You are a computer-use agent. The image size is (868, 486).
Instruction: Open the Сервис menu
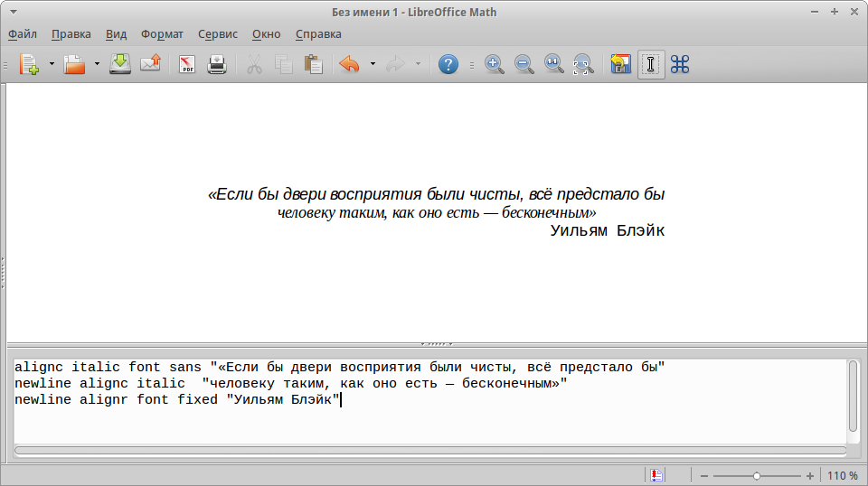[x=217, y=34]
